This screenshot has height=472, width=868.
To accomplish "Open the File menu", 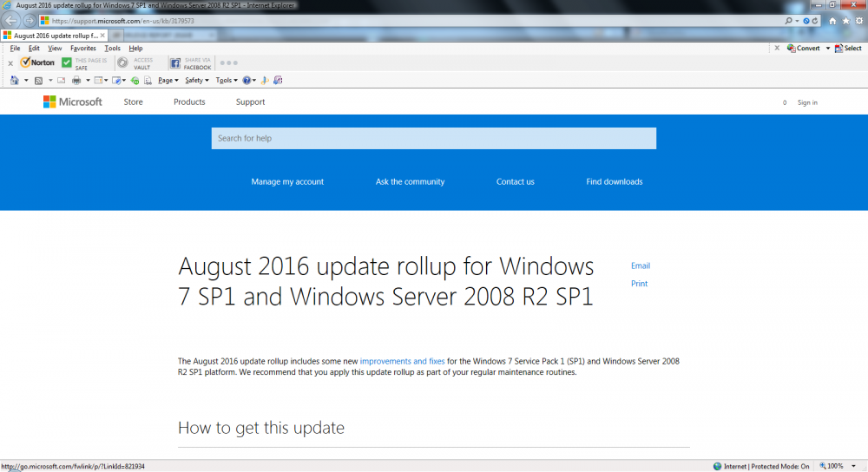I will pos(15,48).
